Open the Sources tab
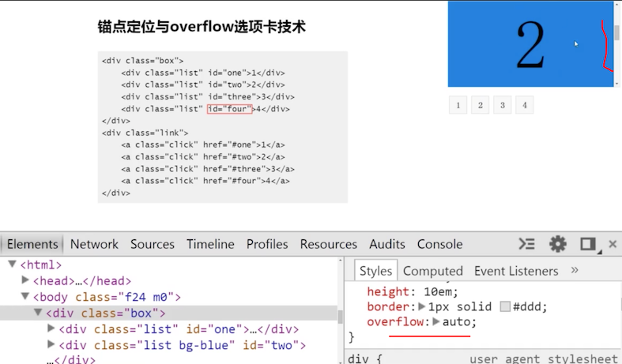The height and width of the screenshot is (364, 622). (153, 244)
